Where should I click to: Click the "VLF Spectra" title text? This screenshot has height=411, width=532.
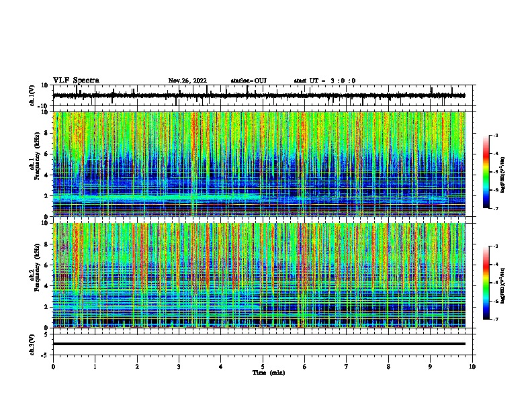[76, 81]
